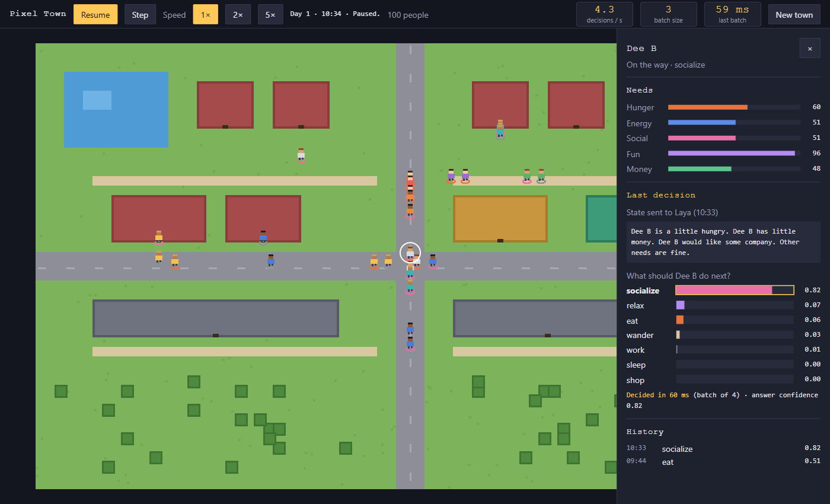Screen dimensions: 830x504
Task: Generate a New town
Action: (x=794, y=14)
